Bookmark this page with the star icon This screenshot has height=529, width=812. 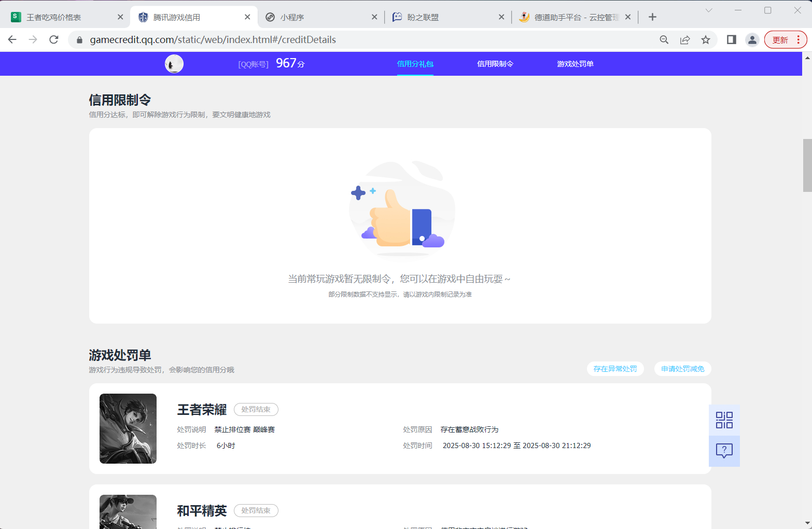(706, 40)
